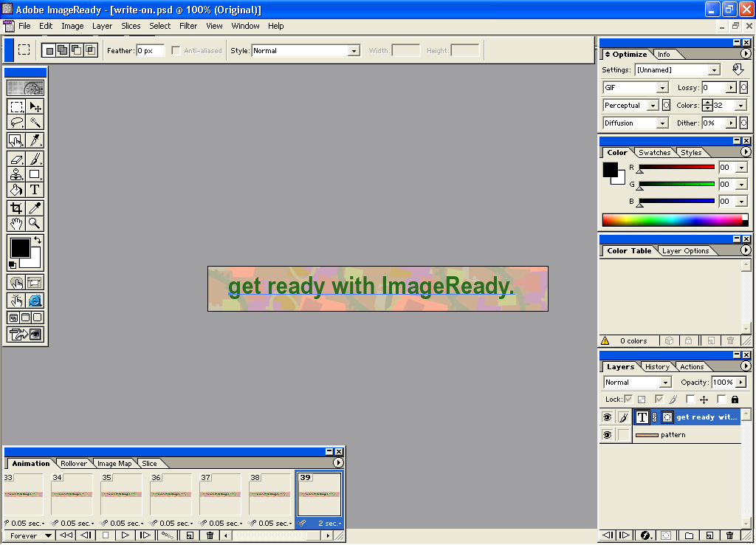Switch to the History tab
The width and height of the screenshot is (756, 545).
tap(657, 366)
